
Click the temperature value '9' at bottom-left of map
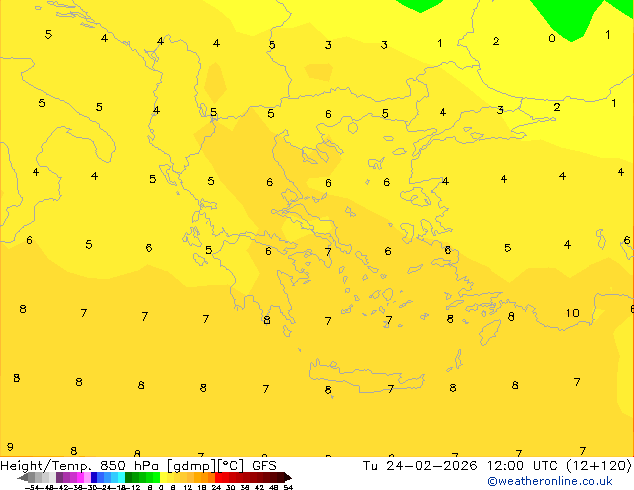point(10,447)
